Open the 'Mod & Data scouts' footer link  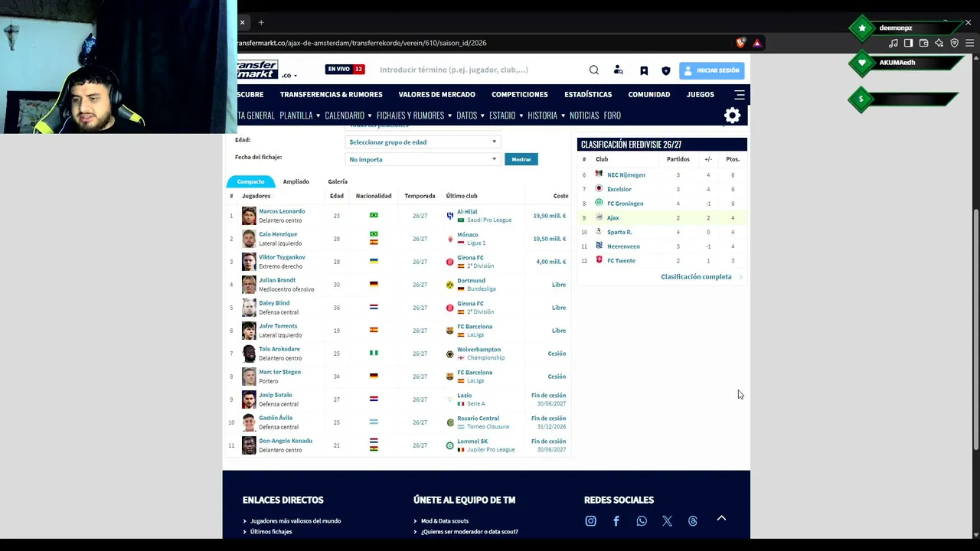point(445,521)
